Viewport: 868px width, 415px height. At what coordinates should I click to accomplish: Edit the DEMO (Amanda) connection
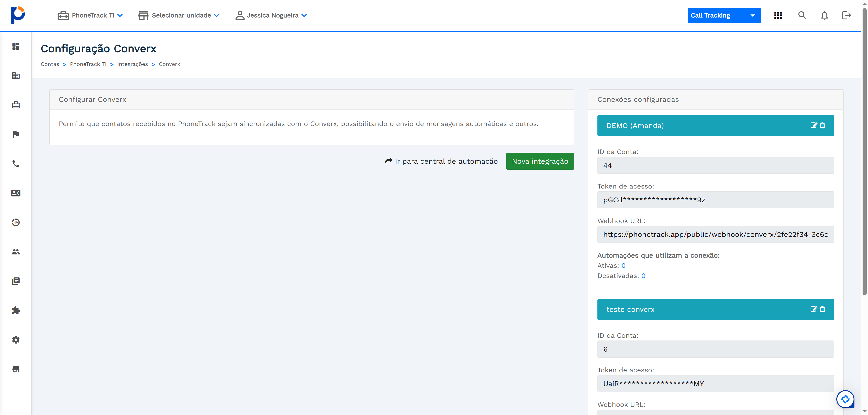click(814, 125)
